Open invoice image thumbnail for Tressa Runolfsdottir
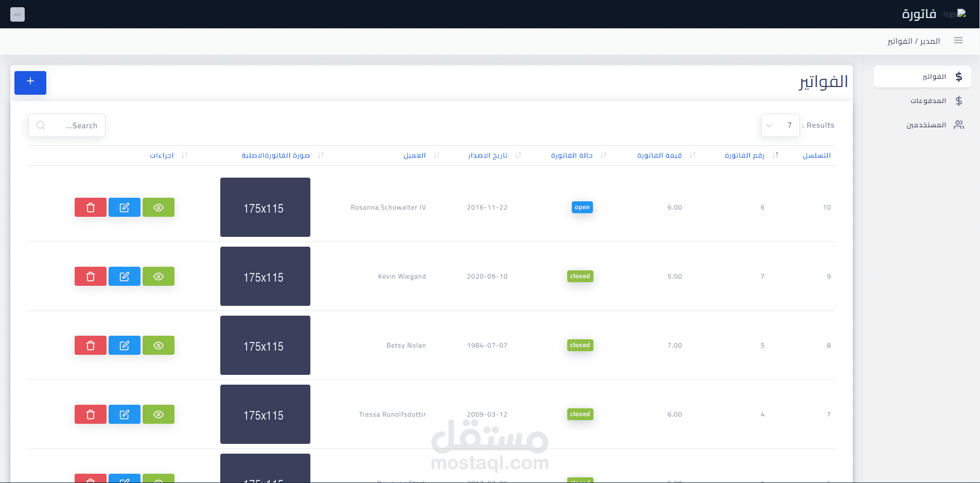Screen dimensions: 980x483 [265, 415]
